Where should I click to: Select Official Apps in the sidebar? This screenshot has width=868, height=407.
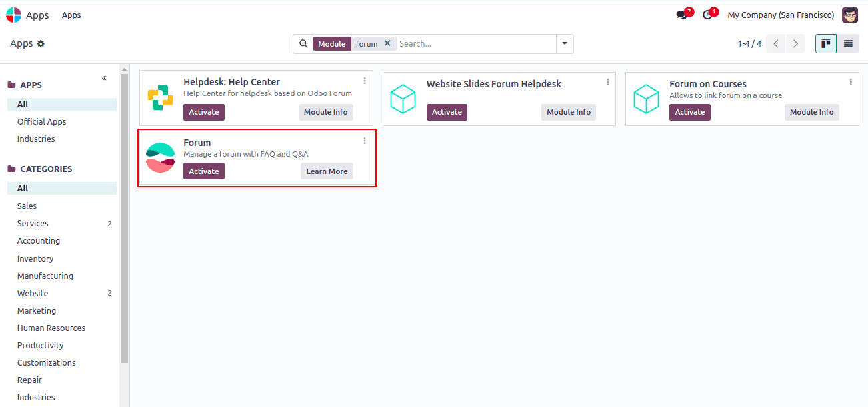[x=40, y=121]
